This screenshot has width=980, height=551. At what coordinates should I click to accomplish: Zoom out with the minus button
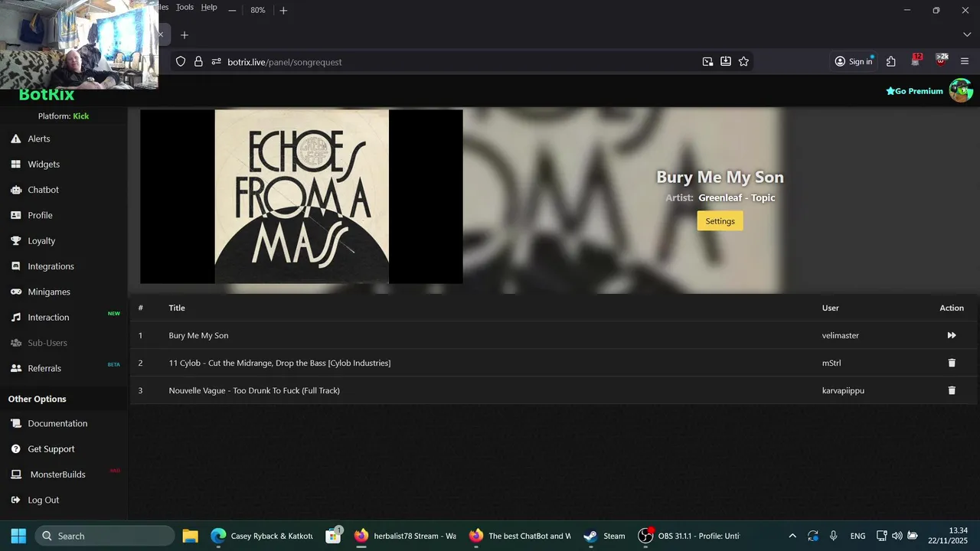[x=232, y=10]
